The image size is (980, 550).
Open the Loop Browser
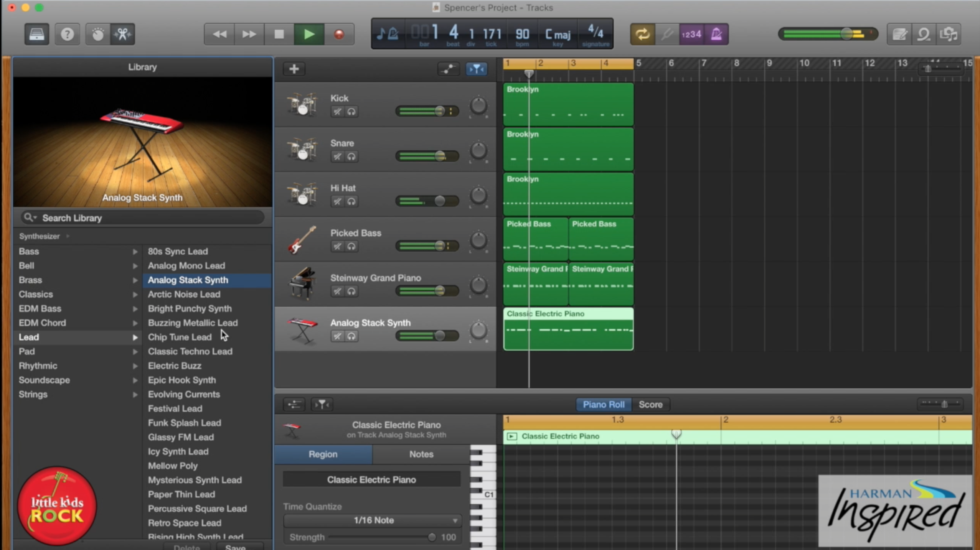tap(924, 34)
